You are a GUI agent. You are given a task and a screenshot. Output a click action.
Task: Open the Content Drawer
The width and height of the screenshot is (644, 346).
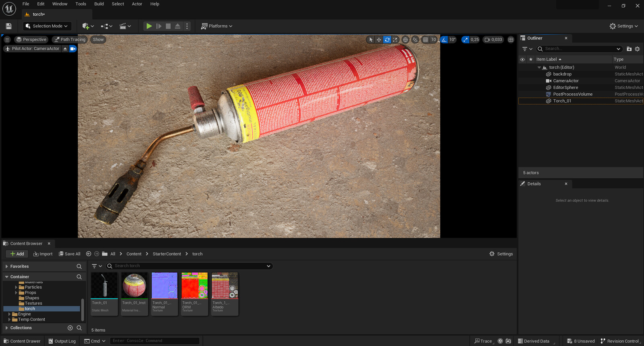[x=22, y=341]
